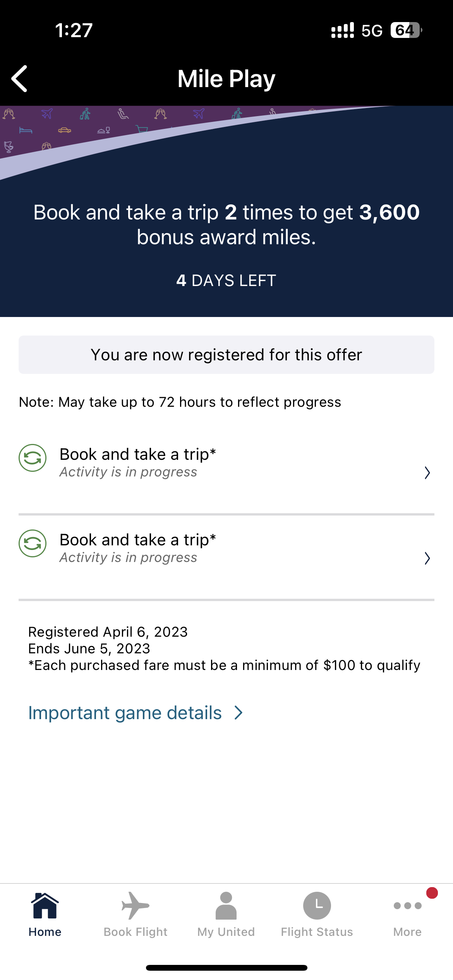Screen dimensions: 453x980
Task: Tap the back arrow in header
Action: tap(19, 79)
